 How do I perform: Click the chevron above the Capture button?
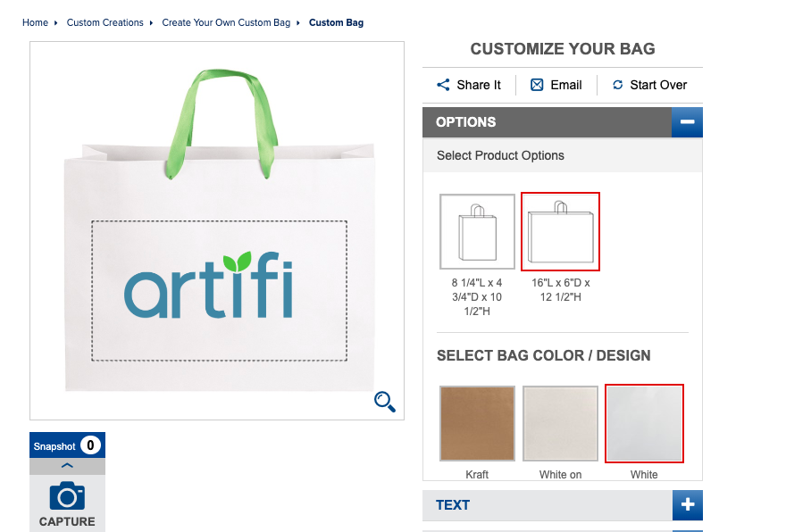pos(66,465)
